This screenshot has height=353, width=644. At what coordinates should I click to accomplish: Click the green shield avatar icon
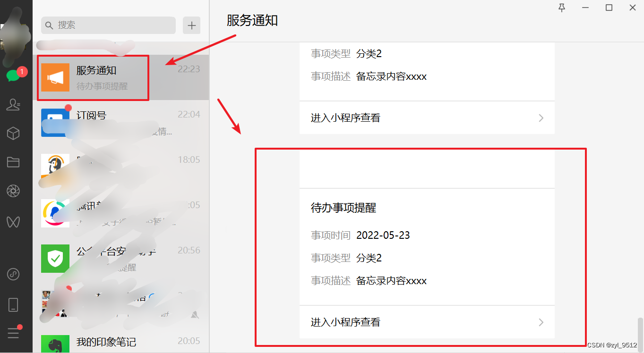55,258
